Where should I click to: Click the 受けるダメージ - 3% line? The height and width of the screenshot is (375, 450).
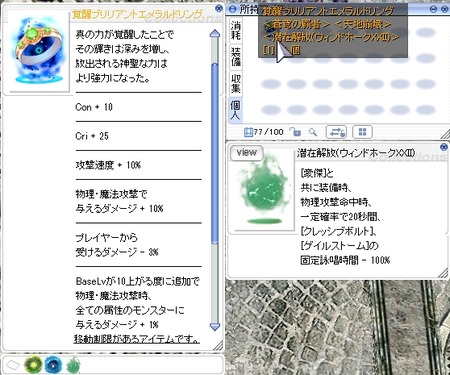point(117,252)
